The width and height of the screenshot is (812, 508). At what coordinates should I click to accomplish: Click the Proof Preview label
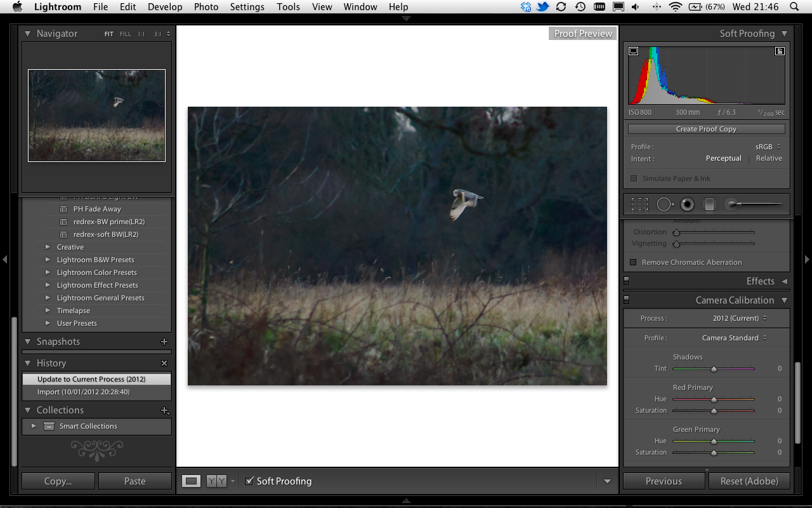(584, 34)
